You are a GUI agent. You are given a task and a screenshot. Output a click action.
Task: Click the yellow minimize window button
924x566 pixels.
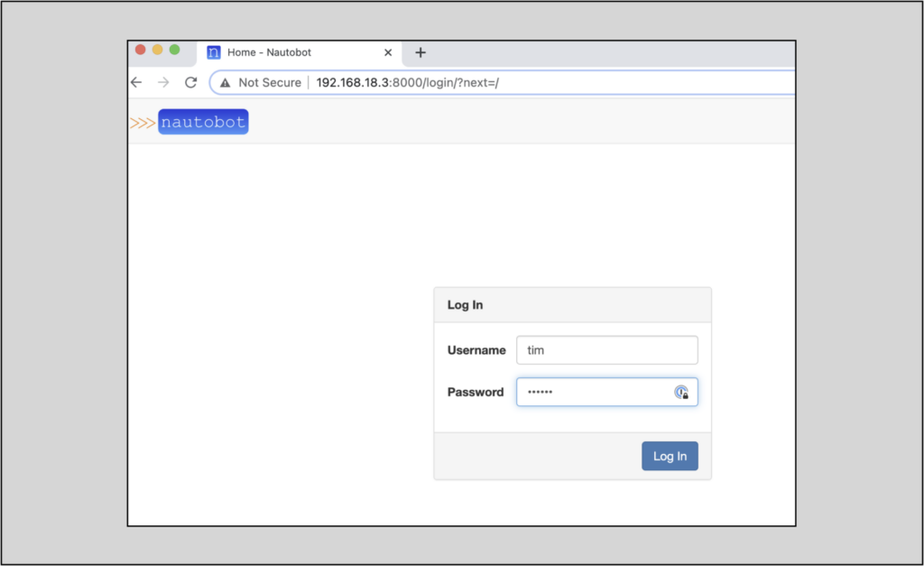(x=157, y=50)
